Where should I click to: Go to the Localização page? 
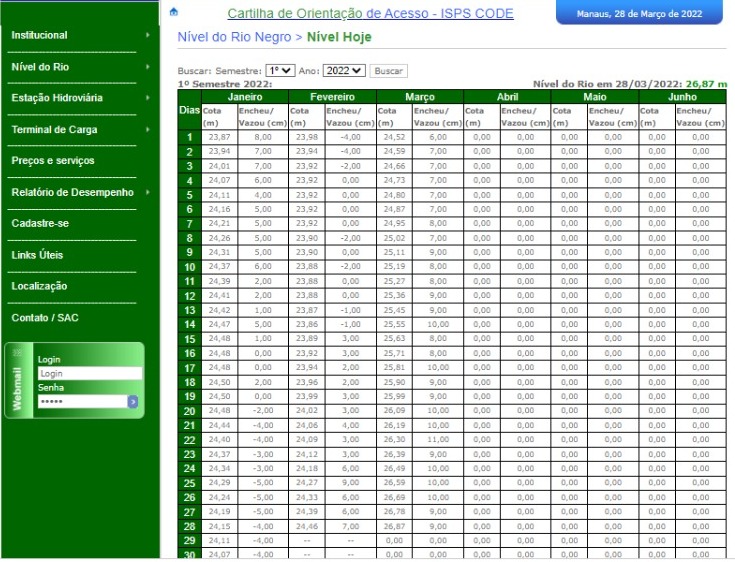tap(39, 286)
